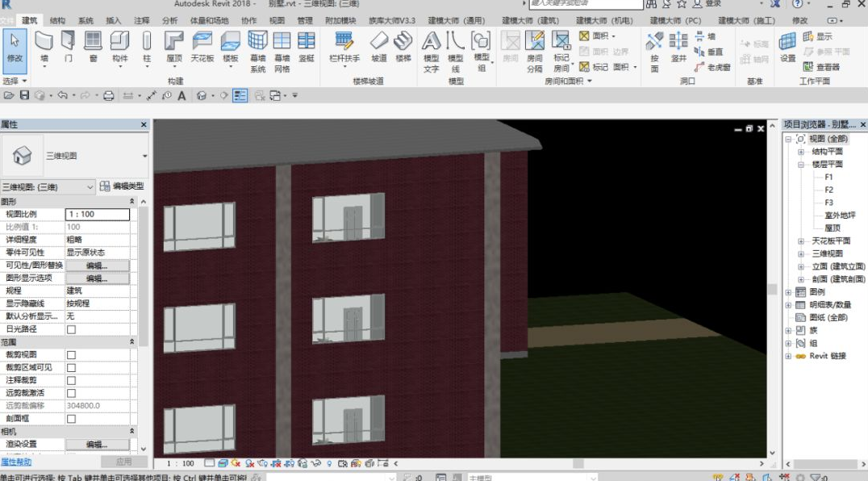Select the 窗 (Window) tool

pos(93,47)
